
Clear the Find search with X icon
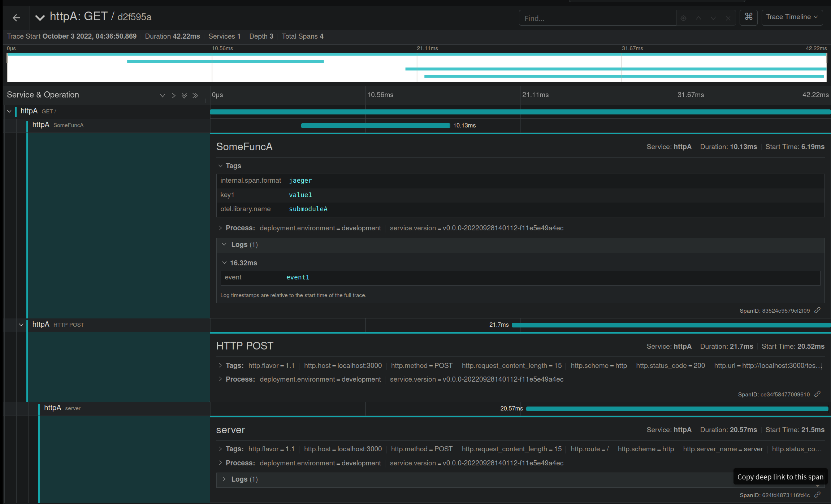click(728, 18)
